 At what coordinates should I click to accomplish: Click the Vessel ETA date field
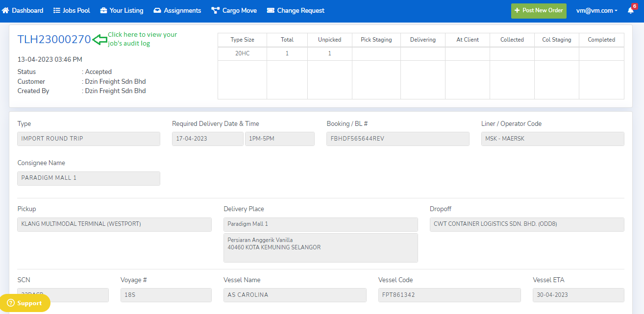click(578, 295)
